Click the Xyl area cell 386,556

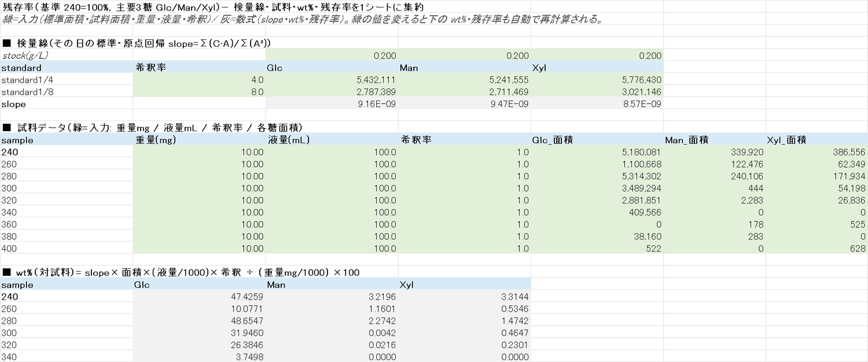coord(816,152)
